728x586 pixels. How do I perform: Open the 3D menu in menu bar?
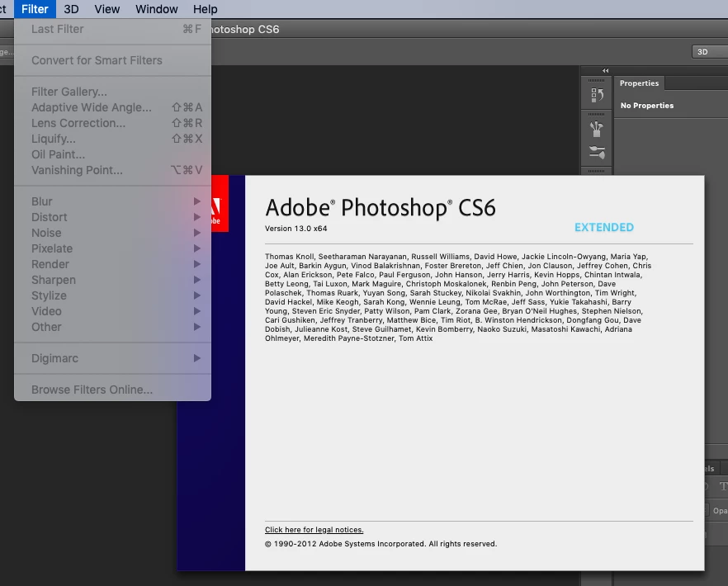point(71,9)
